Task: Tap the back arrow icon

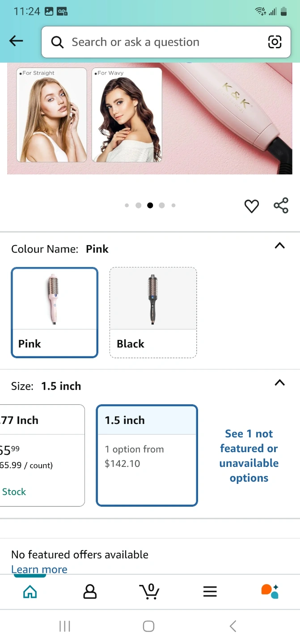Action: tap(16, 41)
